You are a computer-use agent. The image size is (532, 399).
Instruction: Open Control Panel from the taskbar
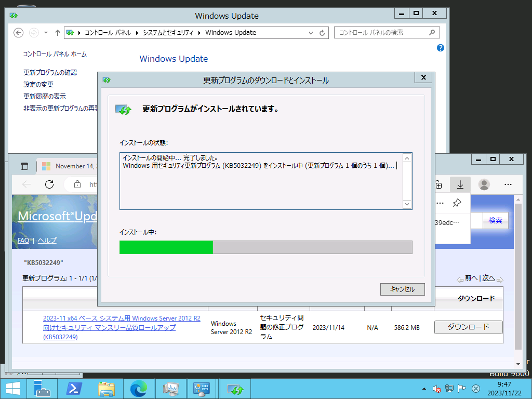pyautogui.click(x=202, y=388)
